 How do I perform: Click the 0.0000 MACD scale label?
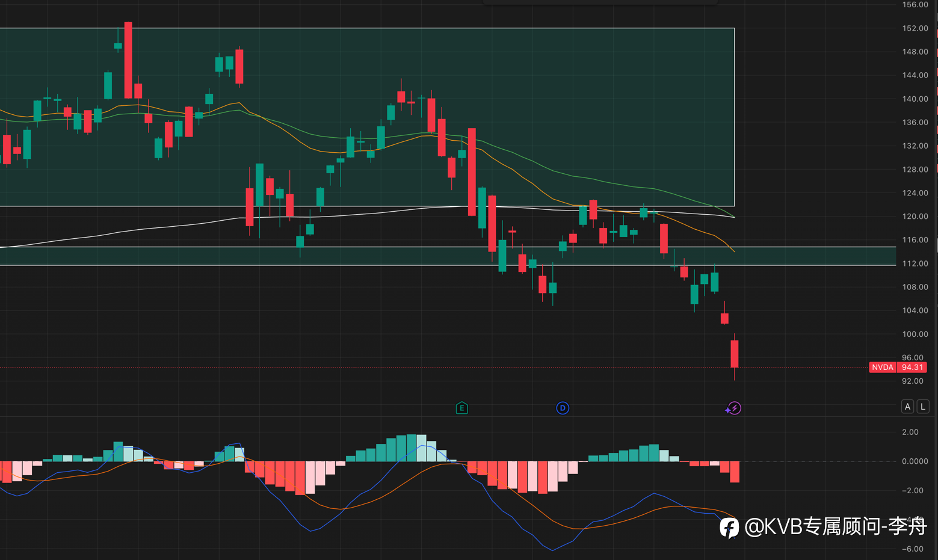click(x=915, y=461)
